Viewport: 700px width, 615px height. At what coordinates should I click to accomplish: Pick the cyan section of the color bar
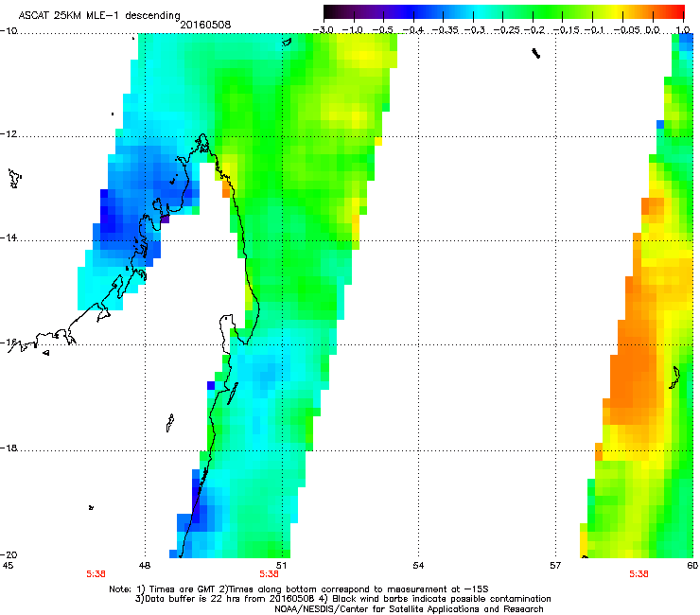click(x=480, y=12)
